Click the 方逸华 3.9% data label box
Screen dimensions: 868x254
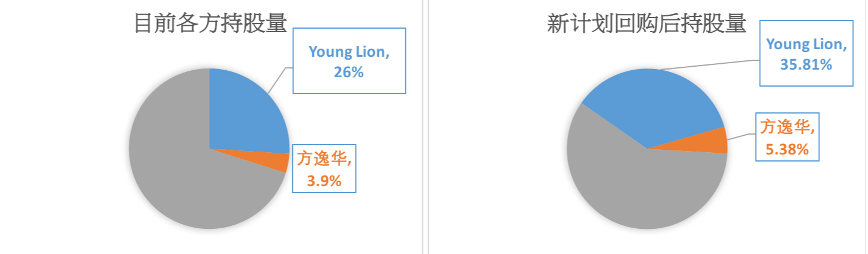pyautogui.click(x=324, y=169)
